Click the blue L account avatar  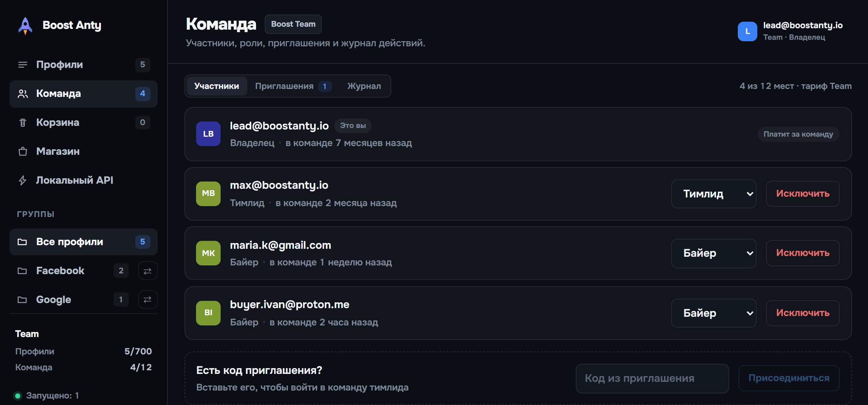tap(747, 31)
